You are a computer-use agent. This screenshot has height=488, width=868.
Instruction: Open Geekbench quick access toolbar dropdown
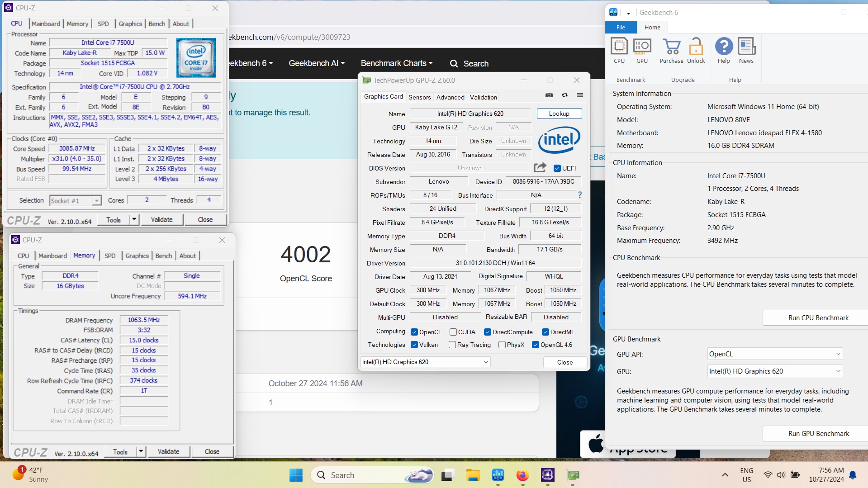pos(628,13)
